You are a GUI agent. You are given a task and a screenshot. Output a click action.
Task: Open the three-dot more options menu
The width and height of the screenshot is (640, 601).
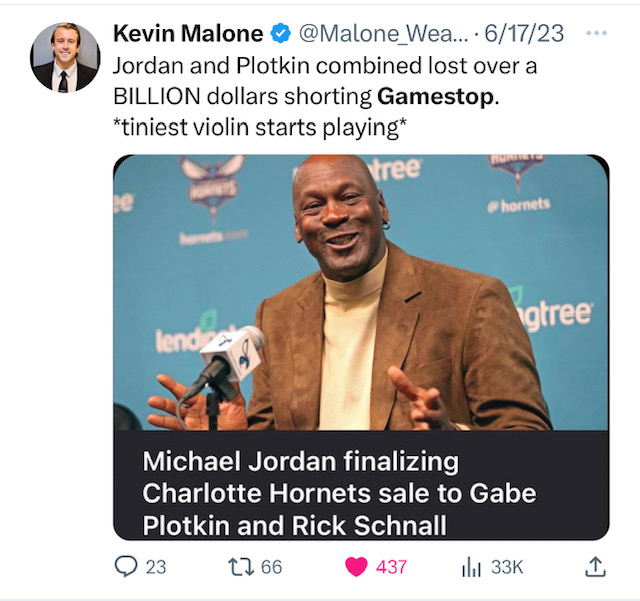tap(596, 33)
